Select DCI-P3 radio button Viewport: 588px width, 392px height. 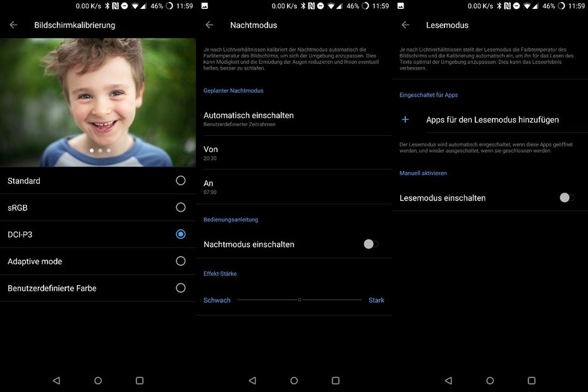[180, 234]
